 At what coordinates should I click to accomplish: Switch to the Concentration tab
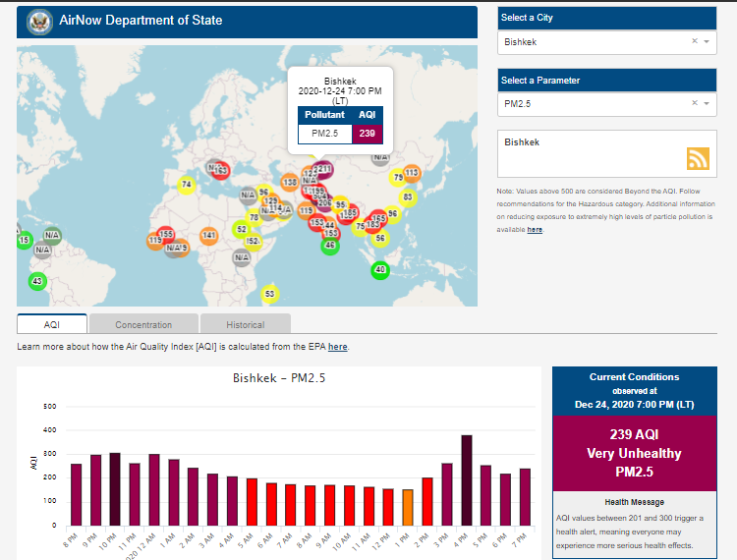pyautogui.click(x=143, y=324)
